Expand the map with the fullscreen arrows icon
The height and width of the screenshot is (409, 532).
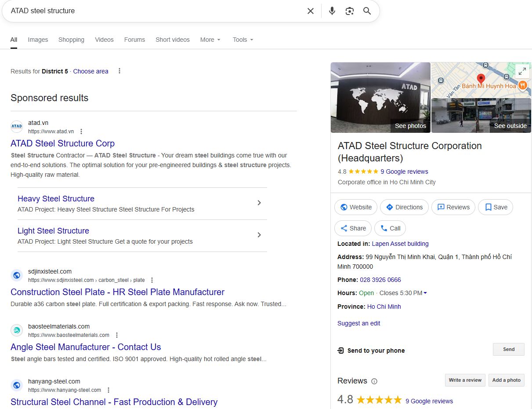pyautogui.click(x=522, y=70)
